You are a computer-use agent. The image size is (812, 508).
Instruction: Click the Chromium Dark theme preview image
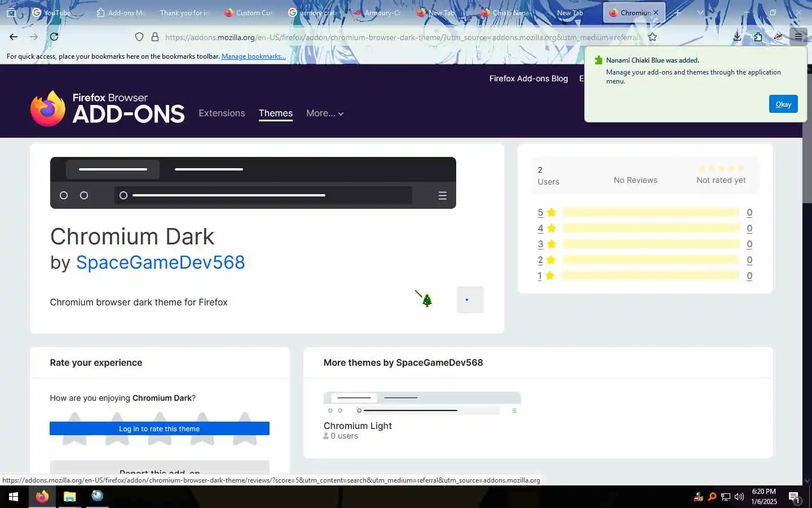point(253,183)
